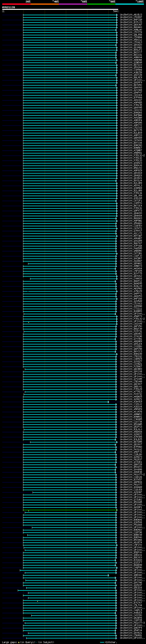The image size is (146, 644).
Task: Select the UniRef100_Q94F47 label
Action: coord(131,93)
